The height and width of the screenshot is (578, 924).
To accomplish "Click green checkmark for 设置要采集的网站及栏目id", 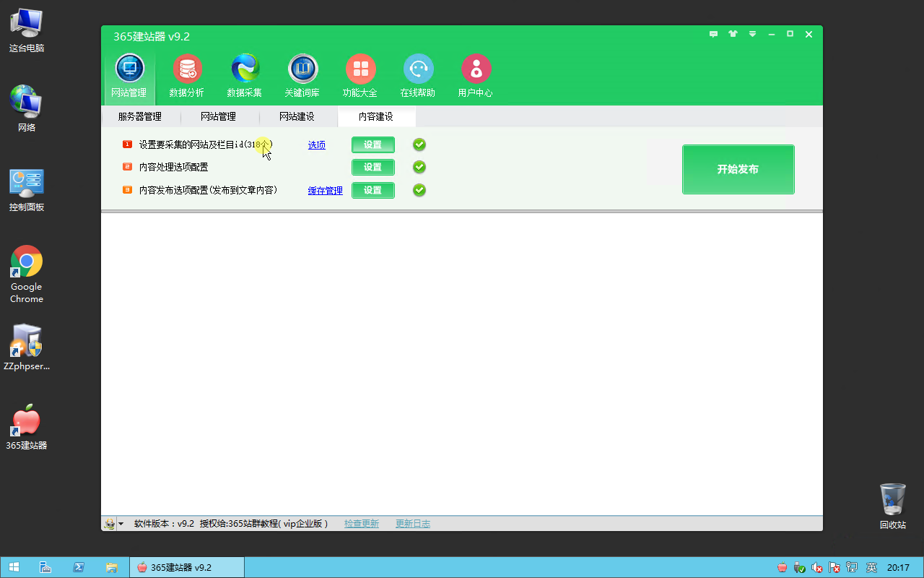I will [419, 144].
